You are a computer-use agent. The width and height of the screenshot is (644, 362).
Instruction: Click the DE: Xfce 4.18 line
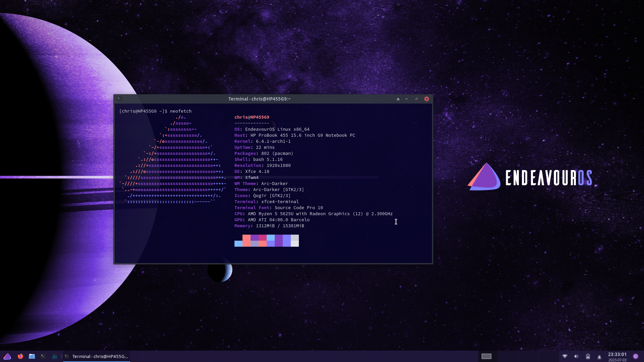[252, 172]
